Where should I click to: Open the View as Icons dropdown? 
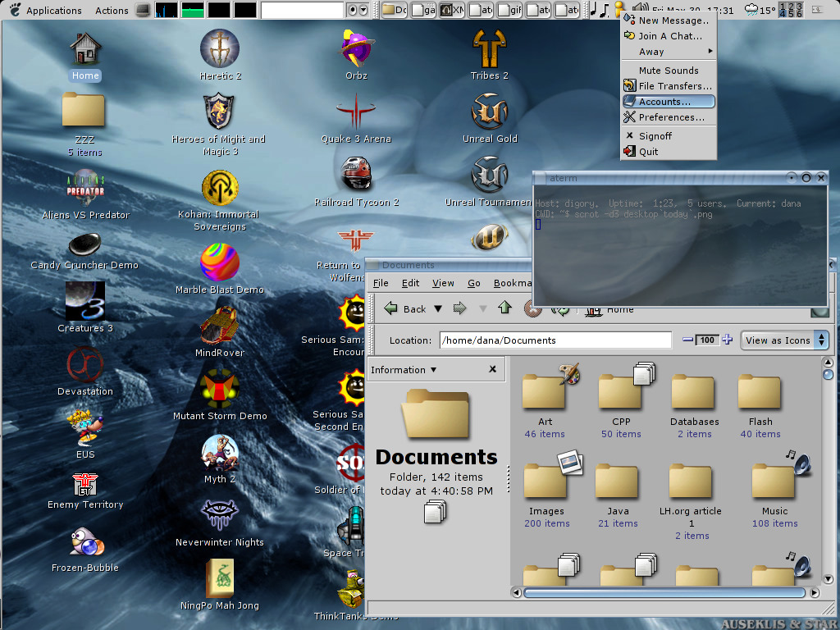[784, 340]
